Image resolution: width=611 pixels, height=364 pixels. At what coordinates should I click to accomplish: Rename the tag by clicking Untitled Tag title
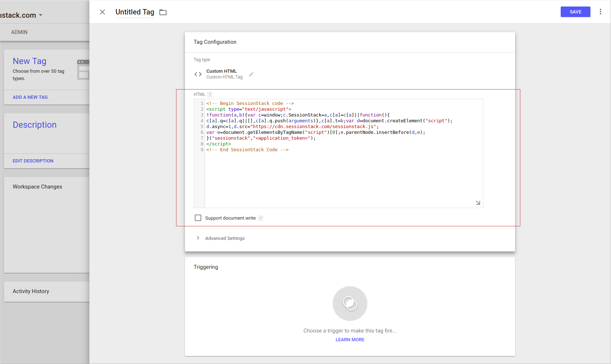pos(135,12)
